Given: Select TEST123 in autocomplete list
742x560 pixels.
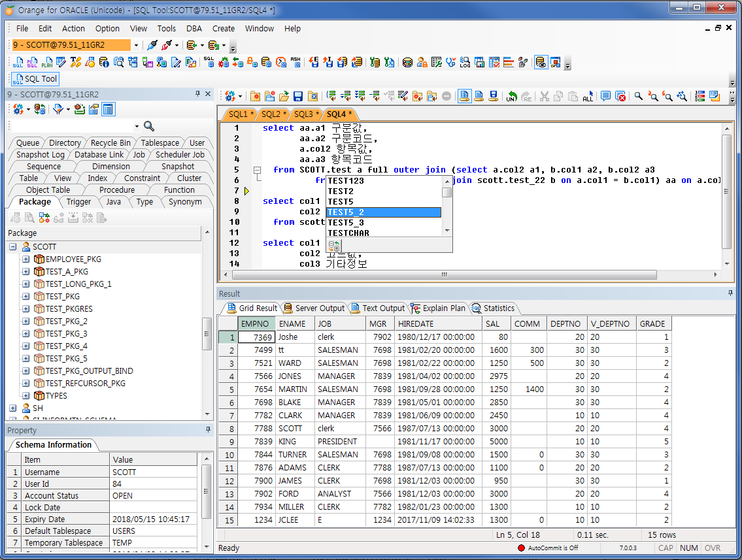Looking at the screenshot, I should (x=384, y=180).
